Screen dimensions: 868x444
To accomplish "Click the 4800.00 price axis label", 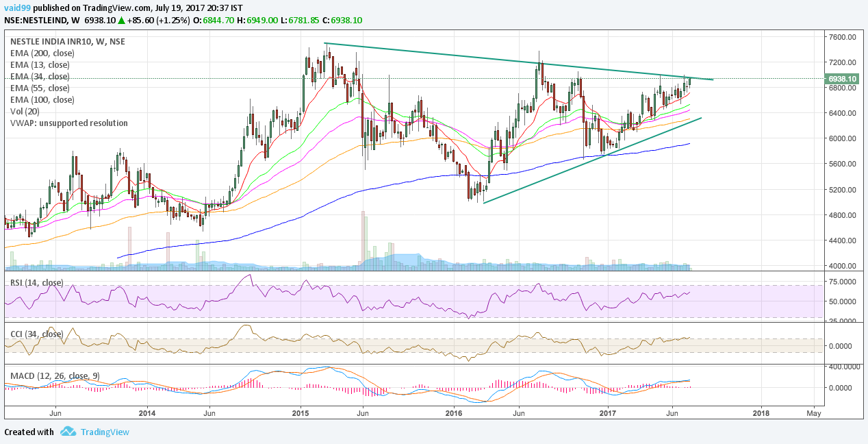I will tap(844, 215).
